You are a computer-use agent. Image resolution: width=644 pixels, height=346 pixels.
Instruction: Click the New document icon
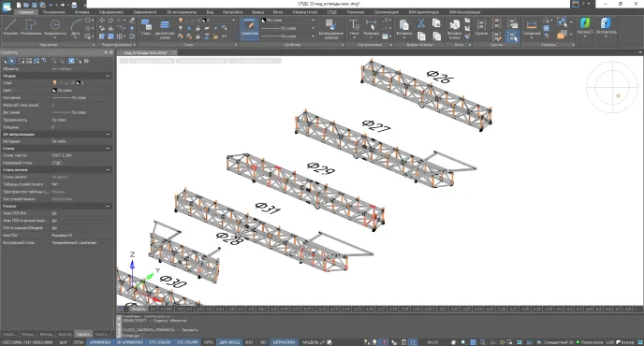click(19, 5)
